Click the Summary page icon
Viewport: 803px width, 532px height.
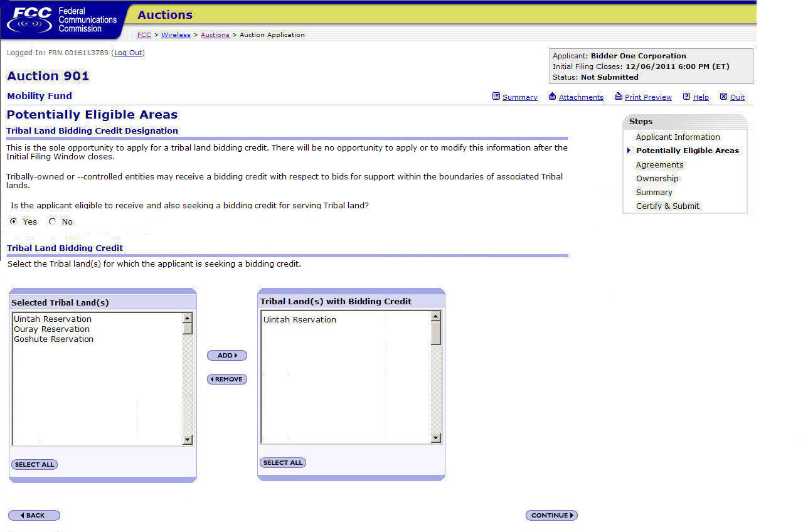pyautogui.click(x=496, y=97)
